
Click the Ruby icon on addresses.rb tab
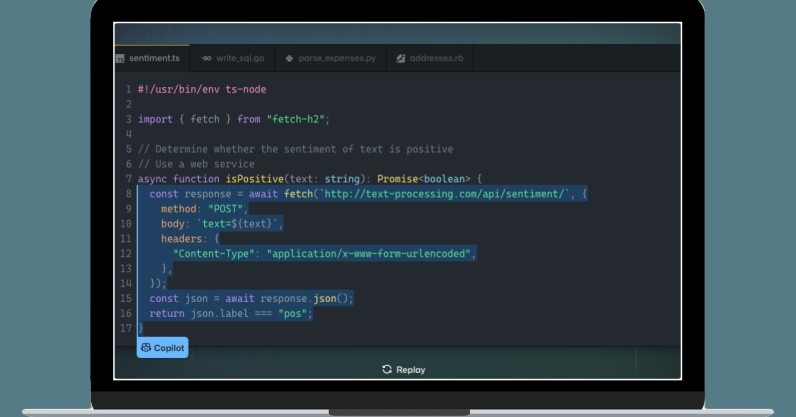(x=400, y=59)
